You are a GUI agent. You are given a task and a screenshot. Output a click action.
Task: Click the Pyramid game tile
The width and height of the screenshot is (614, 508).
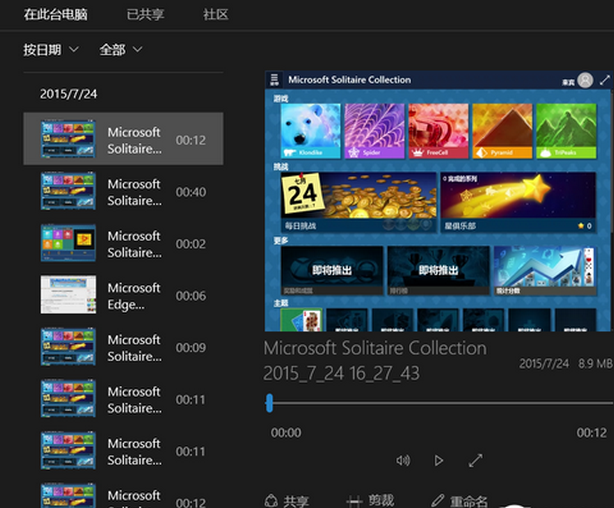point(502,131)
